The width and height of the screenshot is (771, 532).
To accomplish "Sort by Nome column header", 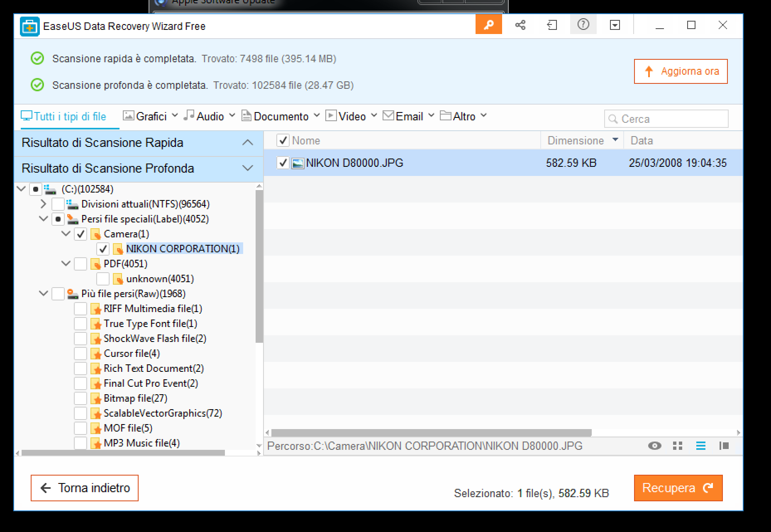I will (306, 141).
